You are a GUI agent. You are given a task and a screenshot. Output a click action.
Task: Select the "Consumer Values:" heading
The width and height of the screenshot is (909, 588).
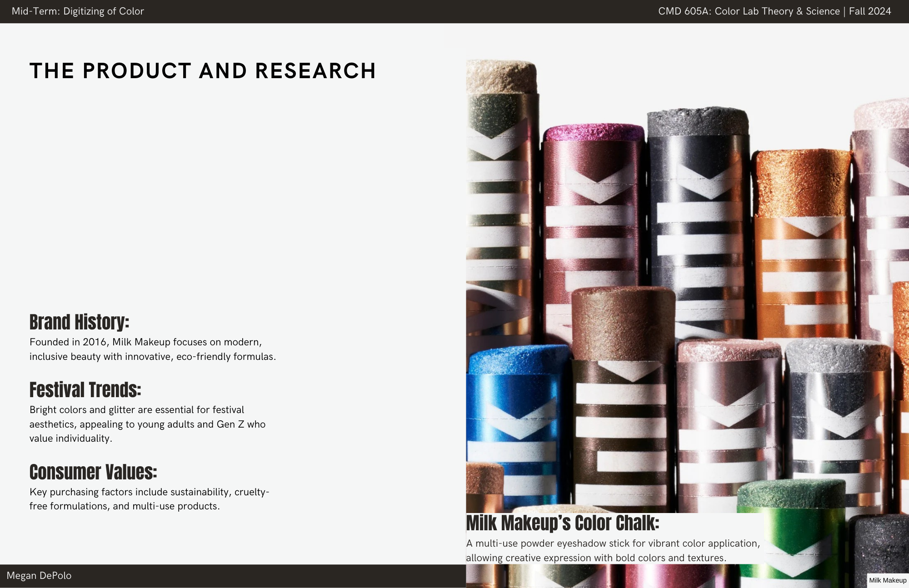[x=93, y=472]
